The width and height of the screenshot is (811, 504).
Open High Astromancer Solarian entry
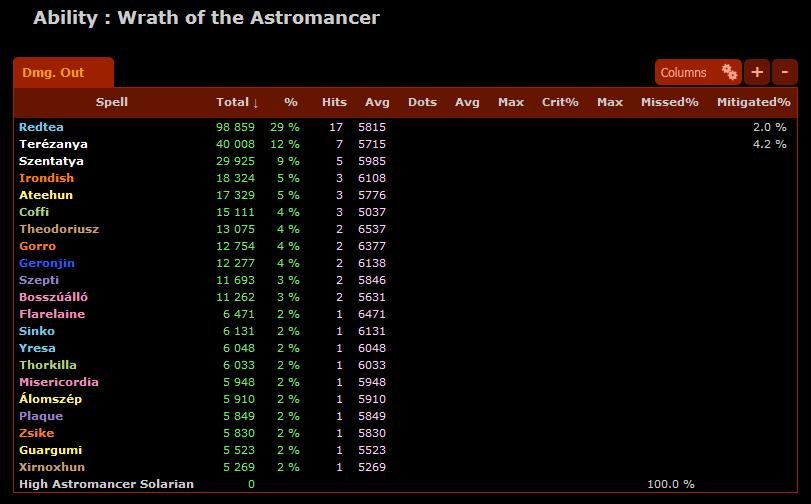106,484
